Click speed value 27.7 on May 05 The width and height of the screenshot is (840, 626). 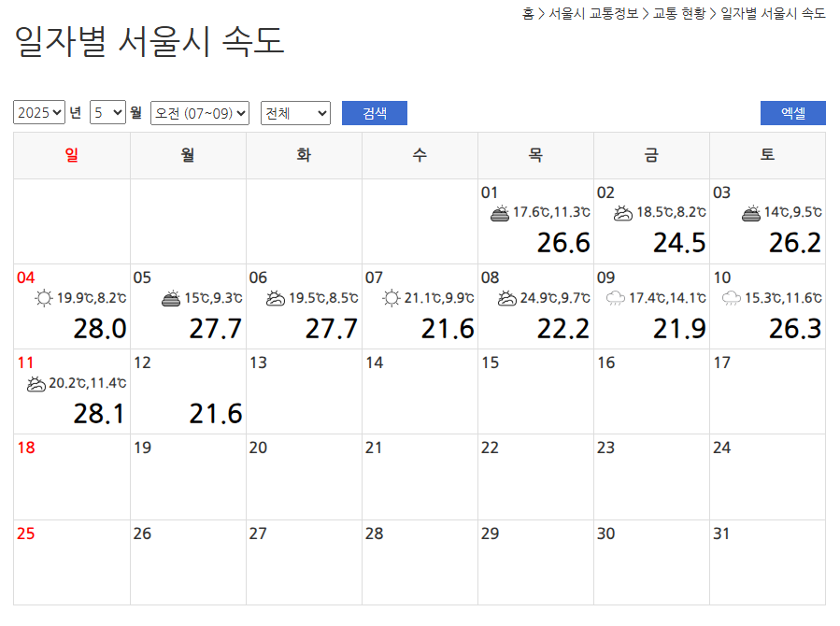point(215,328)
